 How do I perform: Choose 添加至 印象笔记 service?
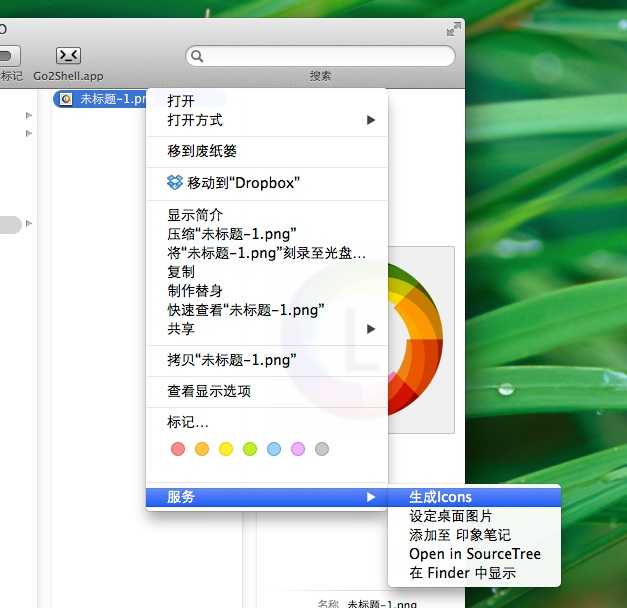pyautogui.click(x=474, y=535)
